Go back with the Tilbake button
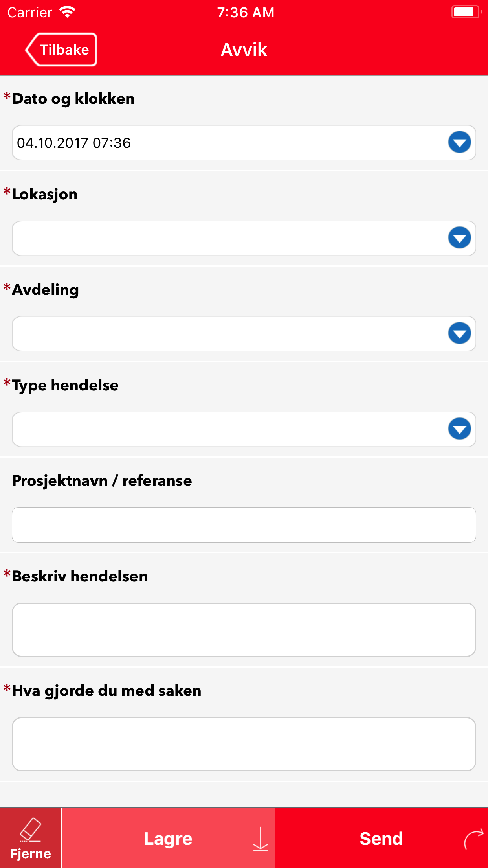The width and height of the screenshot is (488, 868). (61, 50)
